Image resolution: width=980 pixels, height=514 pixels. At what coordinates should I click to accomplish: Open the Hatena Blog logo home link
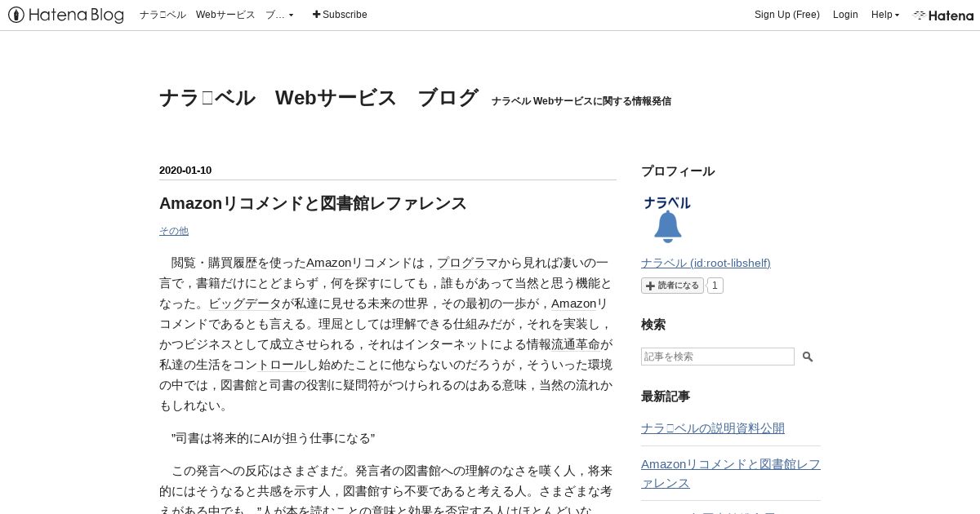click(x=66, y=15)
